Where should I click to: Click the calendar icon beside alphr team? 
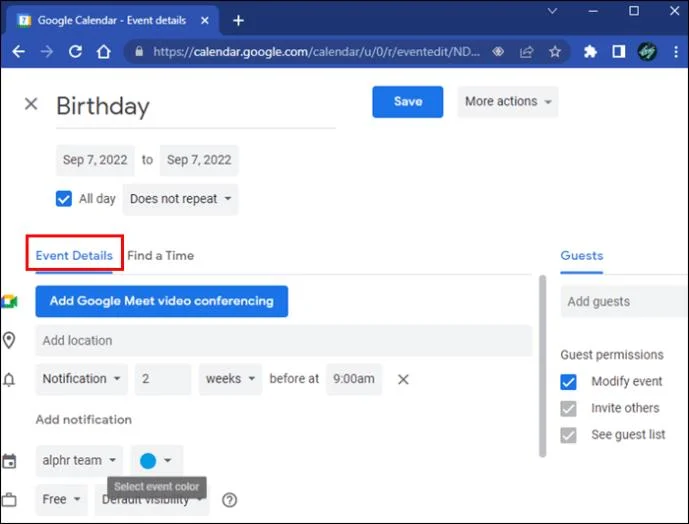(9, 461)
